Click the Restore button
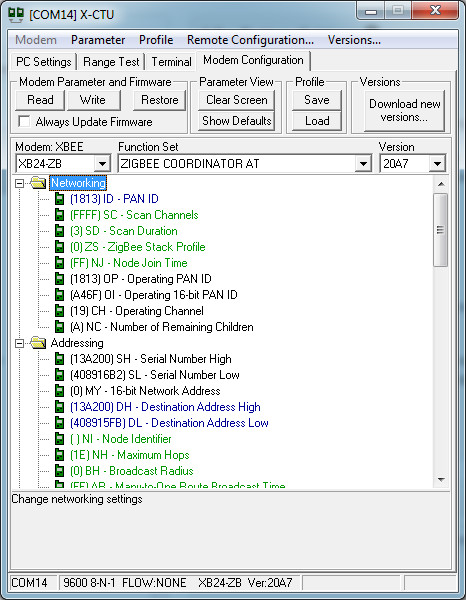The height and width of the screenshot is (600, 466). point(160,100)
